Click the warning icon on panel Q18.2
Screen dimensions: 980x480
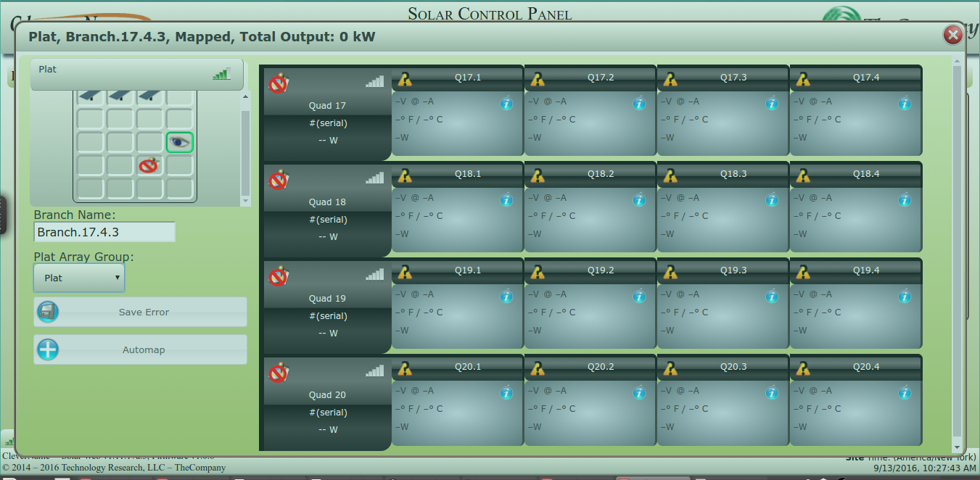[538, 175]
